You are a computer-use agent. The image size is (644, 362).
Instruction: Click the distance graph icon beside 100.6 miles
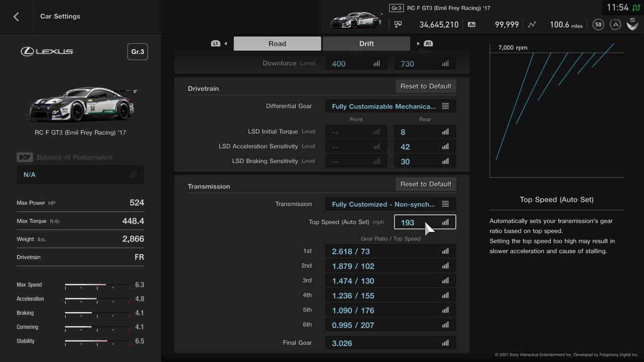tap(532, 24)
